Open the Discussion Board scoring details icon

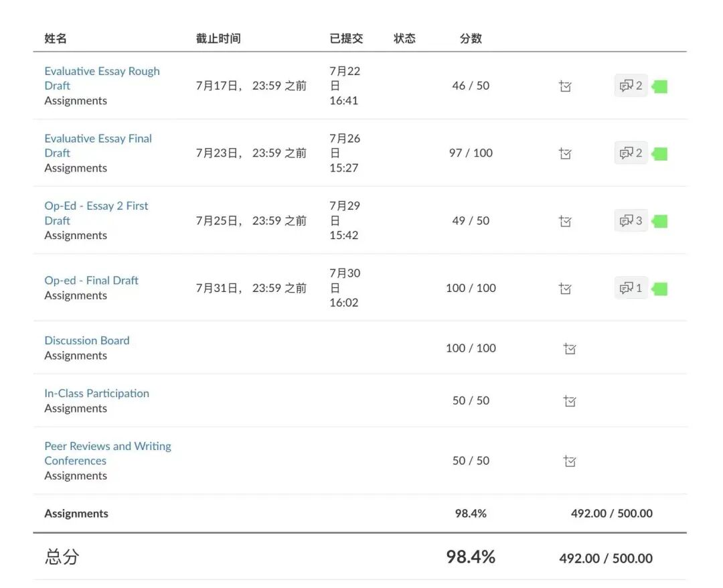pos(570,348)
